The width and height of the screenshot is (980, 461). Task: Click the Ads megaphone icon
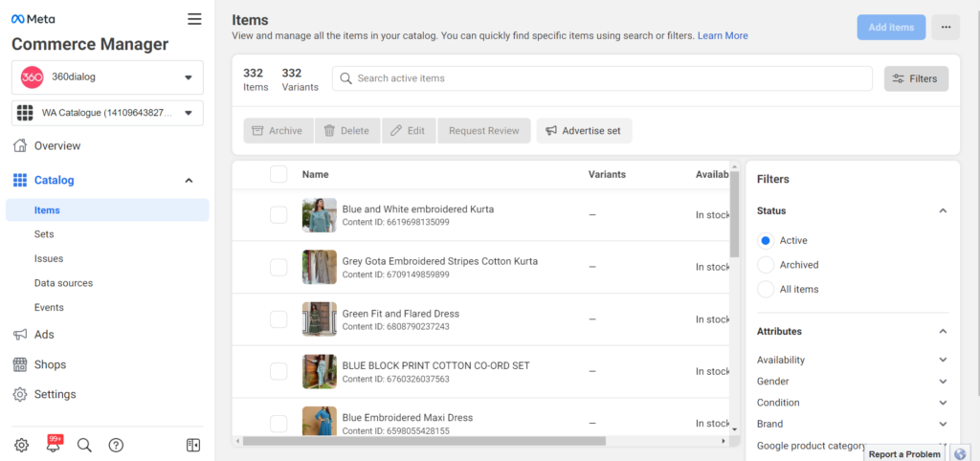[x=20, y=335]
